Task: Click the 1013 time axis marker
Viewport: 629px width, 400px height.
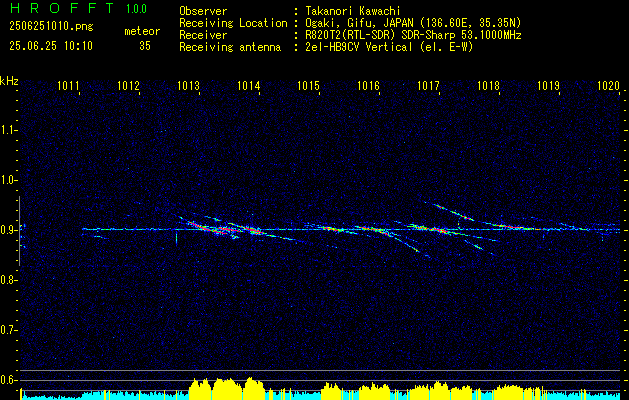Action: (x=188, y=85)
